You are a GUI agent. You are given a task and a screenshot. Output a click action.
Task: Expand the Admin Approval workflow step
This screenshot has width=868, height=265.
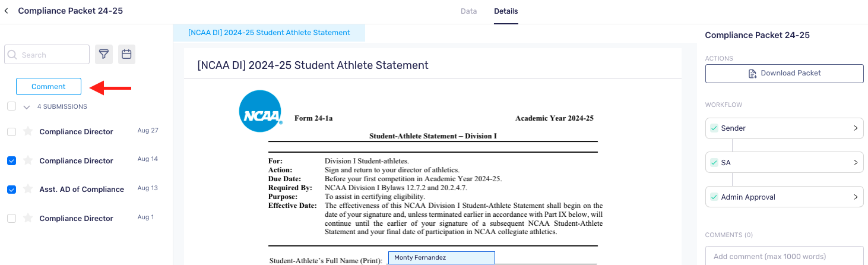click(784, 197)
